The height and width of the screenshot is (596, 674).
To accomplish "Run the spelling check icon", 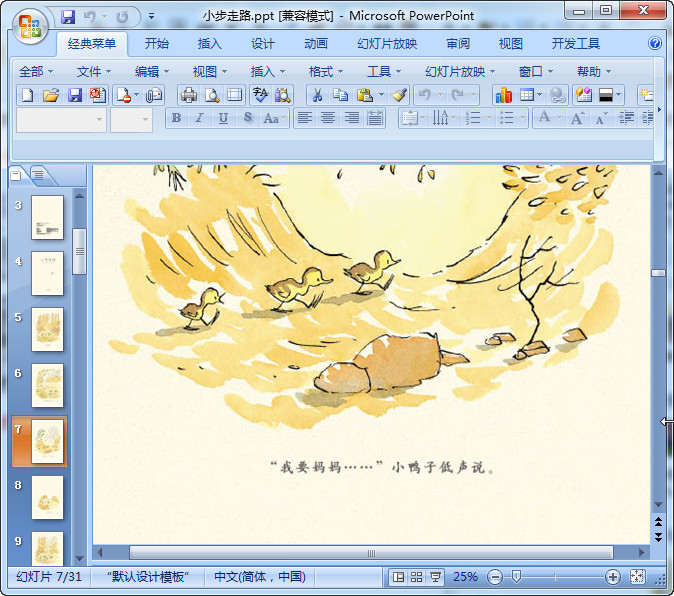I will pyautogui.click(x=260, y=95).
